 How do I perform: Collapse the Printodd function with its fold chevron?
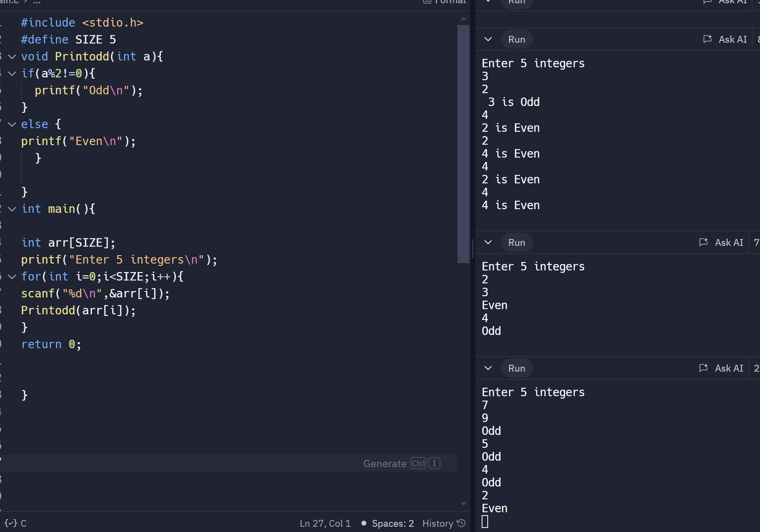point(12,56)
